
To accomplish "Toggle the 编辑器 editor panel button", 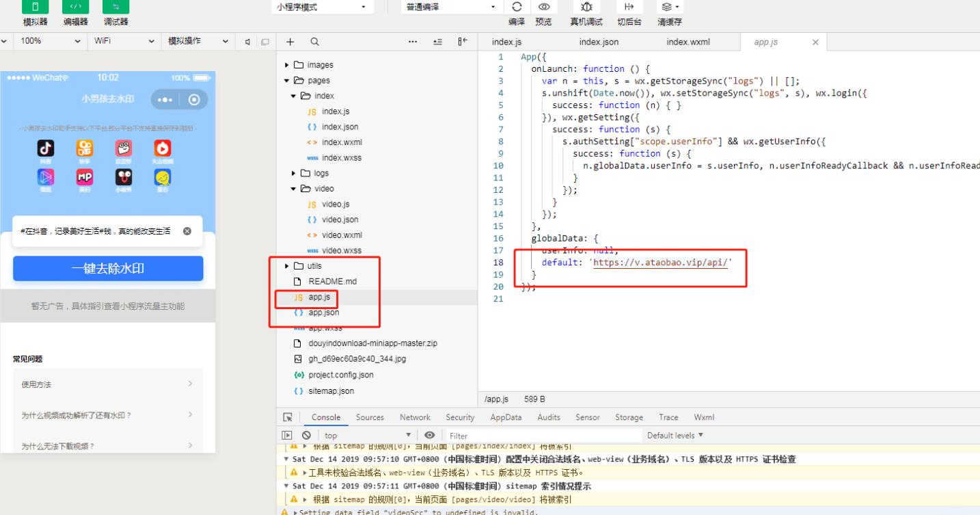I will (75, 7).
